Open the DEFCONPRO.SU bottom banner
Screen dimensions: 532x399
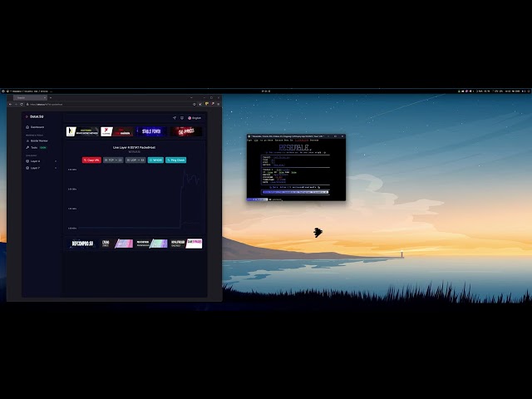click(x=82, y=244)
